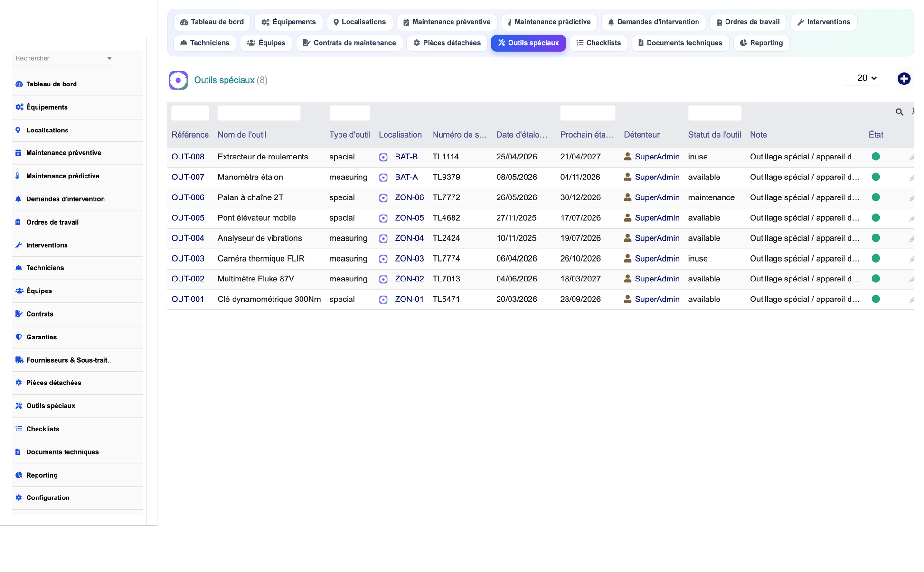Click sidebar Maintenance prédictive thermometer icon
The width and height of the screenshot is (924, 572).
[x=18, y=176]
